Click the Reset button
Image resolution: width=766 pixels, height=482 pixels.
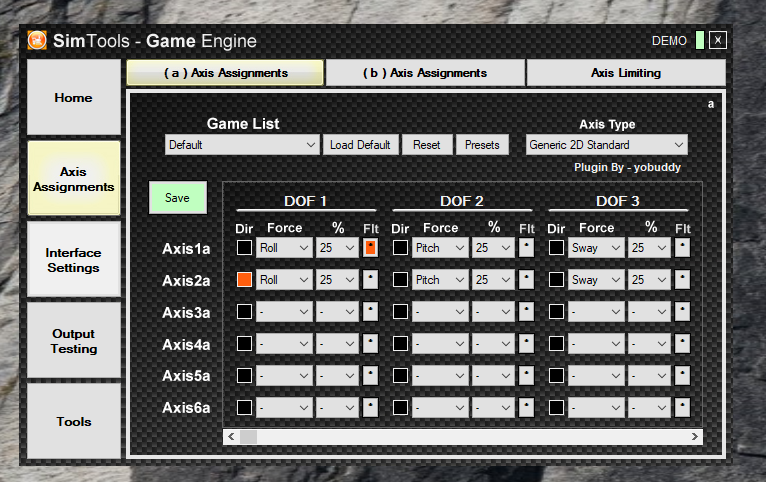[x=427, y=145]
